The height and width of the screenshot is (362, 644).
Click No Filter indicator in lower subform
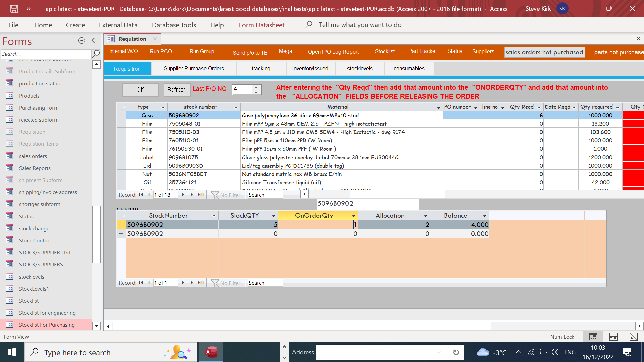(226, 283)
